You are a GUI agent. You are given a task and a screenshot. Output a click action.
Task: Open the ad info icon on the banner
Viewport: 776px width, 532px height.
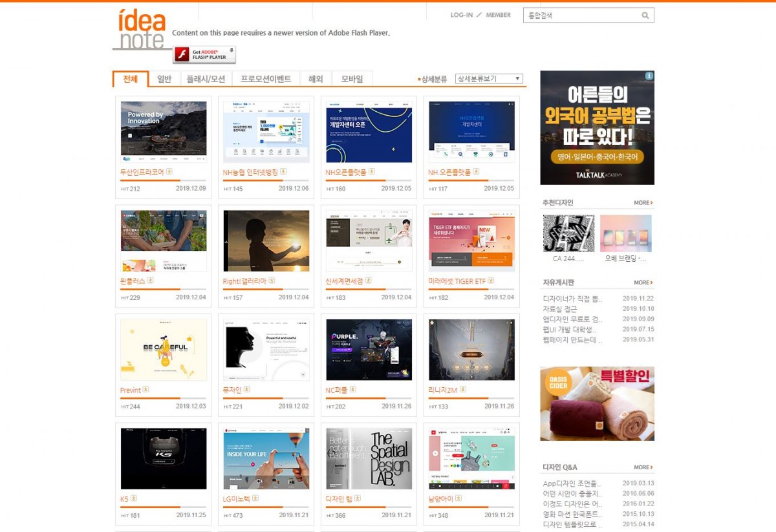click(x=649, y=76)
